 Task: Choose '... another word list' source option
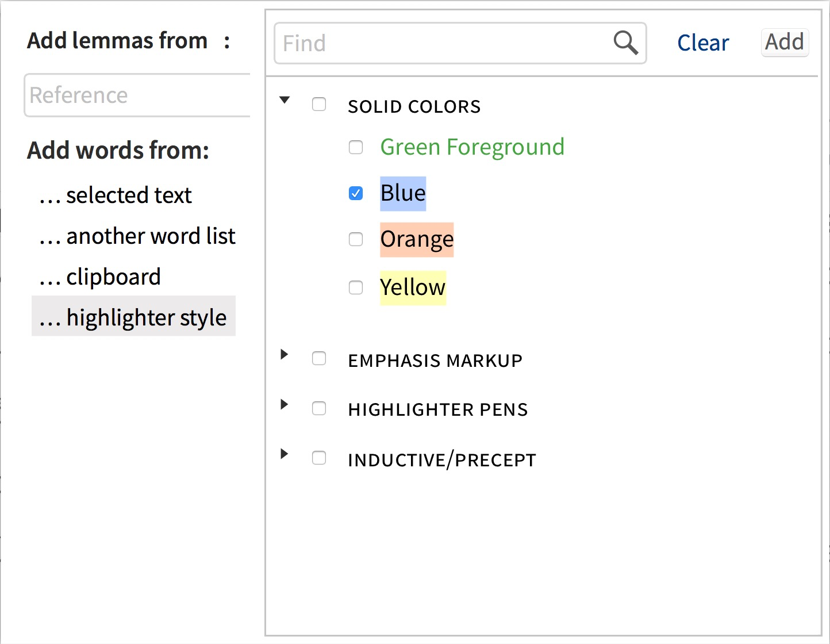[x=137, y=236]
